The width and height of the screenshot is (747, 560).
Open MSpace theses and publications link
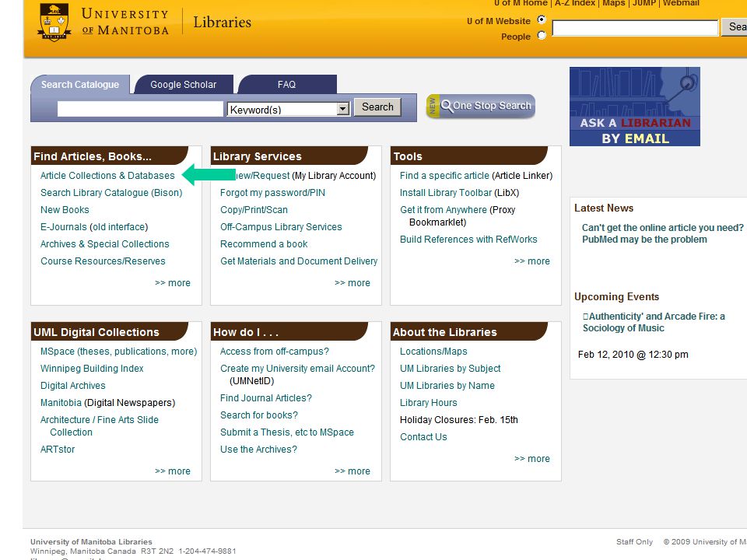(x=118, y=352)
